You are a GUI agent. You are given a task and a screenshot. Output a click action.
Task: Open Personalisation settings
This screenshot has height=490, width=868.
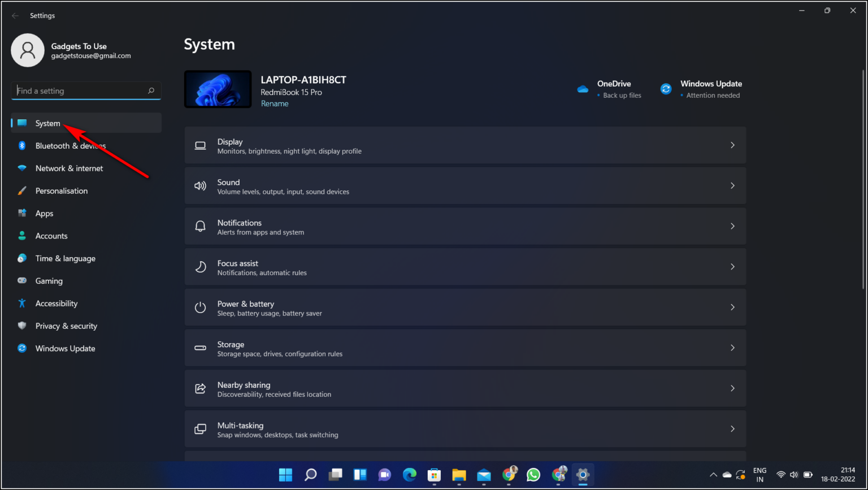click(61, 190)
